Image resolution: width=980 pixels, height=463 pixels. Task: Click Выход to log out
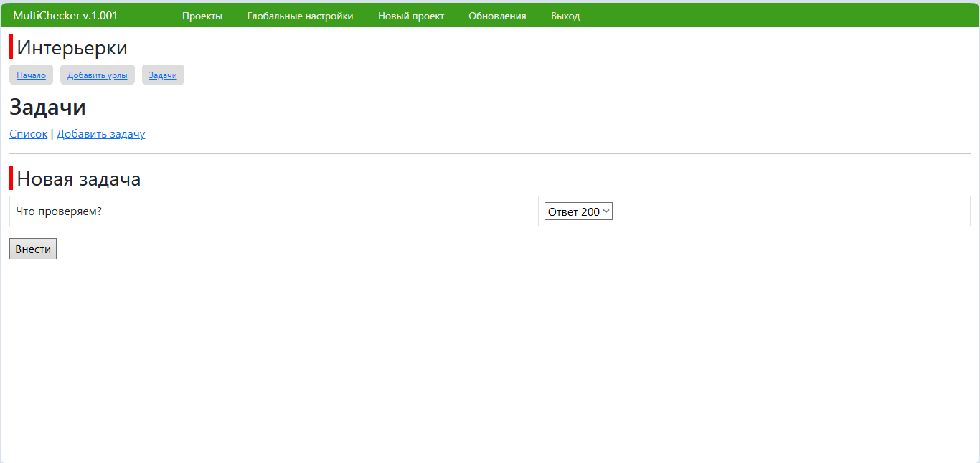coord(565,16)
